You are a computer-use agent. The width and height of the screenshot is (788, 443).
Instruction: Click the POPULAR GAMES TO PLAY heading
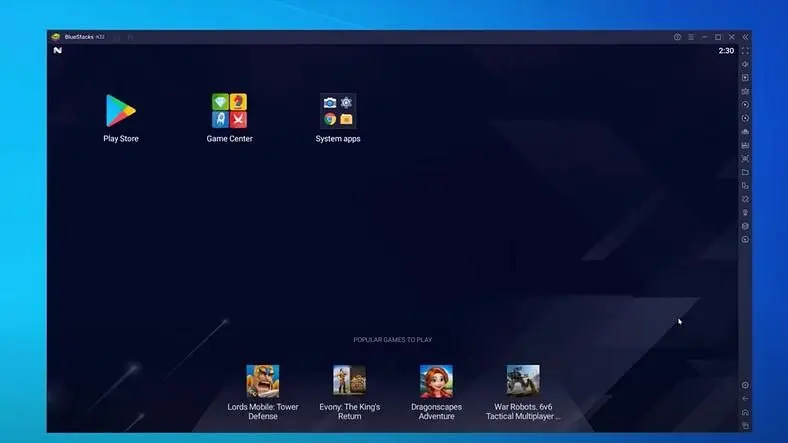click(x=392, y=340)
